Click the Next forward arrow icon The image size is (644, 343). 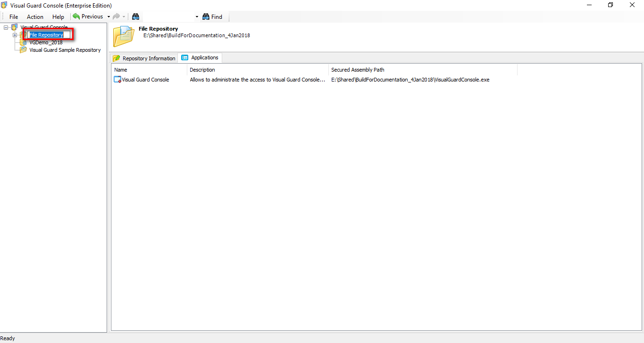117,16
